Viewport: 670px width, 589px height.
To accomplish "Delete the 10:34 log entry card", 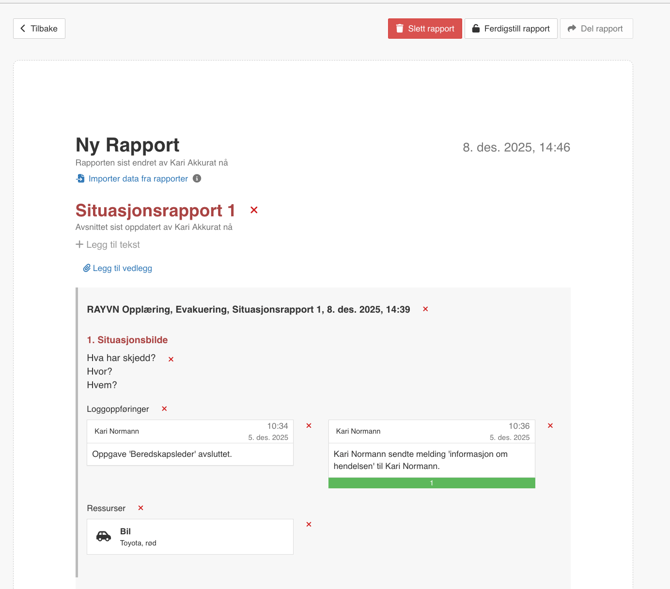I will coord(309,426).
